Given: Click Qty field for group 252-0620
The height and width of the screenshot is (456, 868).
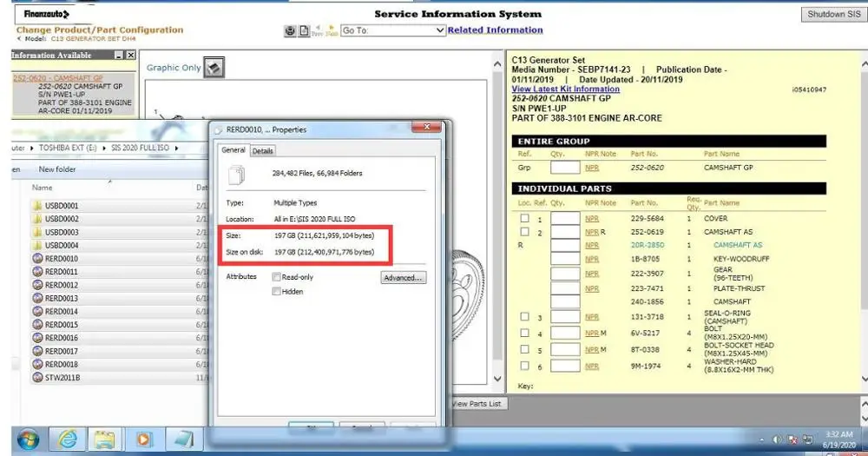Looking at the screenshot, I should click(565, 168).
